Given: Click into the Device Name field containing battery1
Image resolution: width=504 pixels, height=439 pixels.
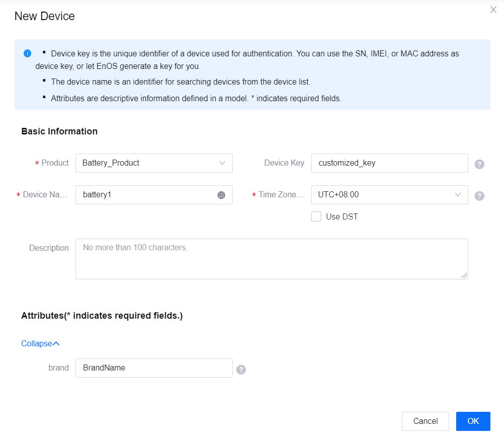Looking at the screenshot, I should [146, 195].
